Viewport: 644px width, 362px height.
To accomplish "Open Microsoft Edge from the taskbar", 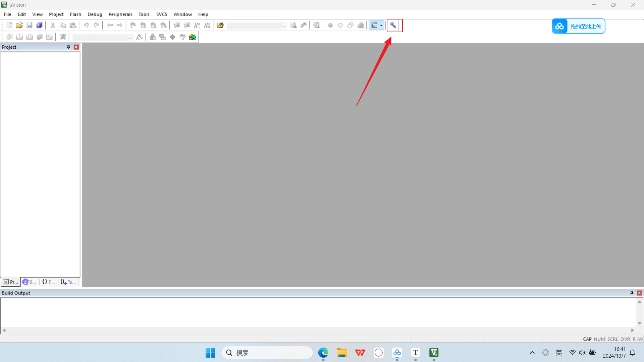I will pyautogui.click(x=323, y=353).
